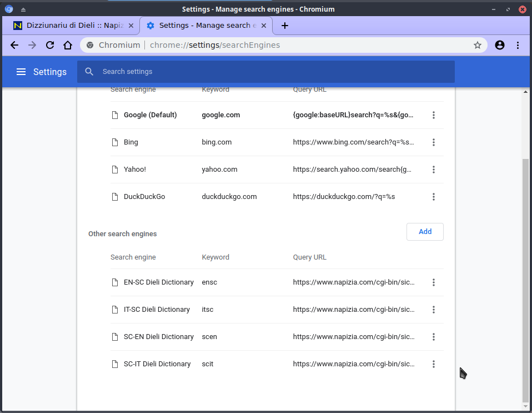Go back with the browser back arrow
Image resolution: width=532 pixels, height=413 pixels.
point(14,45)
